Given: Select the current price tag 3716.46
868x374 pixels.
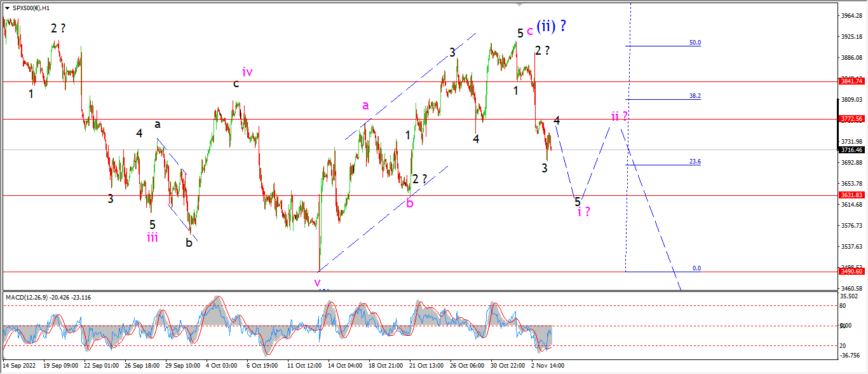Looking at the screenshot, I should coord(851,150).
